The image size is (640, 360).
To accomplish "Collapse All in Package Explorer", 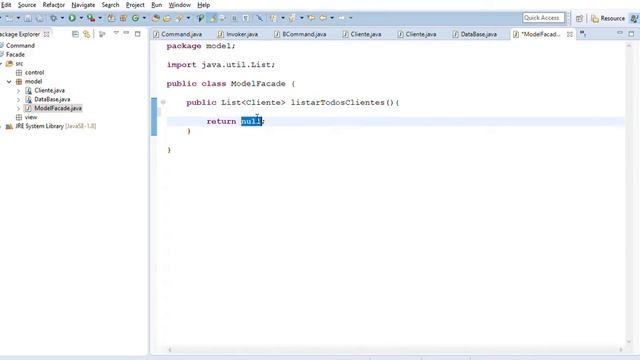I will [x=75, y=34].
